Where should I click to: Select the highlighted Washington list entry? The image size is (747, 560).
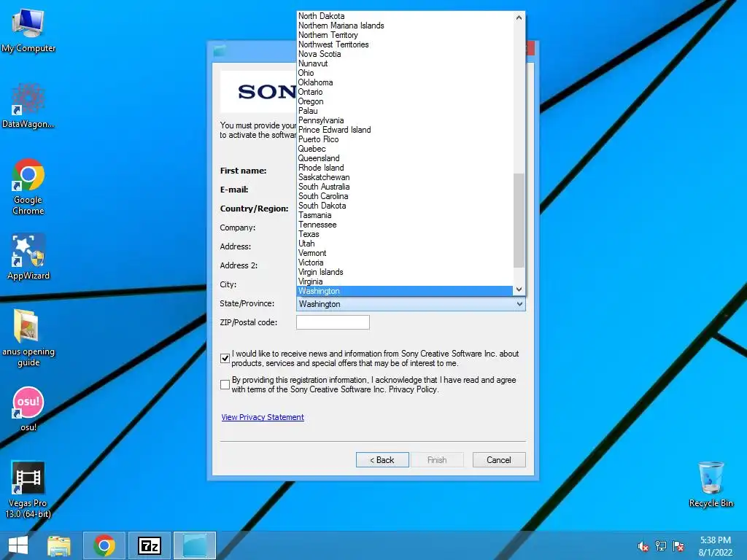coord(405,291)
